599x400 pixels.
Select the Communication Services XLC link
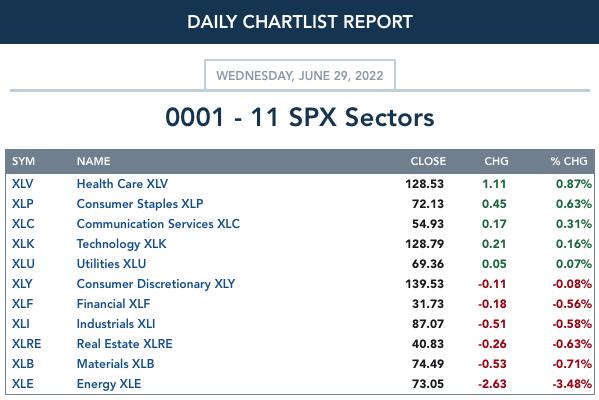(x=158, y=224)
